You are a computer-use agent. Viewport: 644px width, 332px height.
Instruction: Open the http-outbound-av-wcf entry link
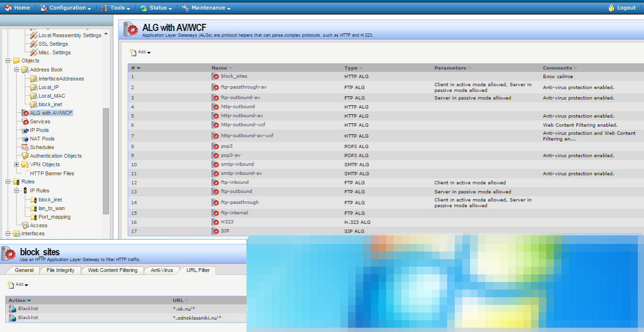247,136
